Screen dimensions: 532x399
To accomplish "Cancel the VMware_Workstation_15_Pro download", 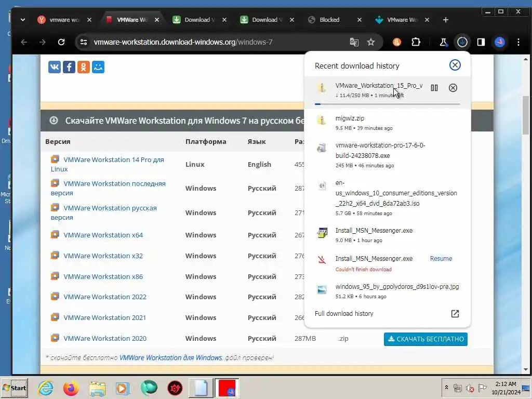I will [453, 88].
